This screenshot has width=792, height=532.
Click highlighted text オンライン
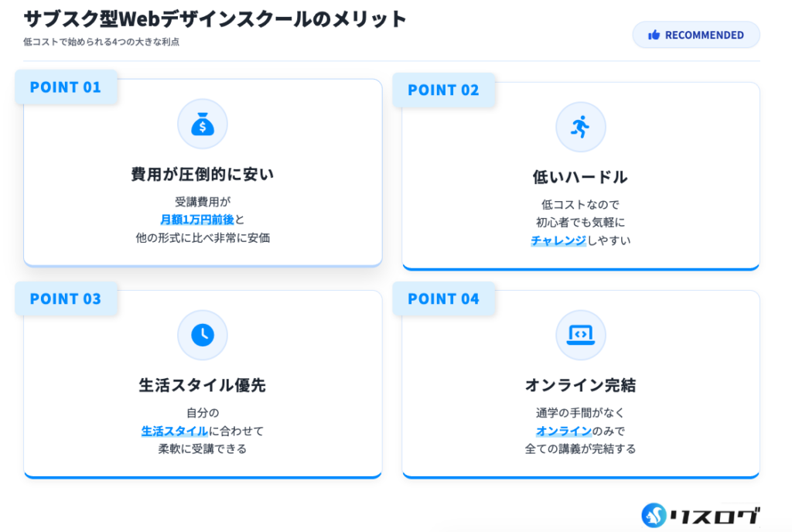coord(564,431)
